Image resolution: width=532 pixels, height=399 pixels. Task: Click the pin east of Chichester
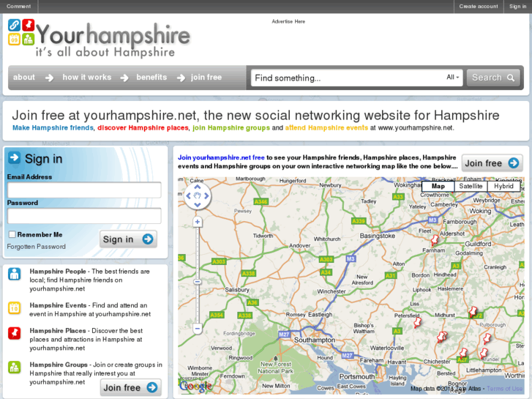[x=462, y=353]
